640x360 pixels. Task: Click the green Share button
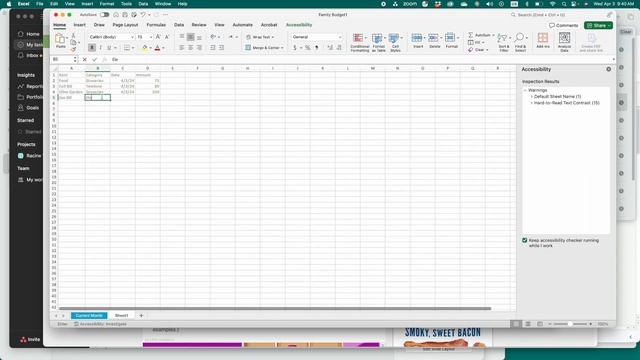[598, 25]
